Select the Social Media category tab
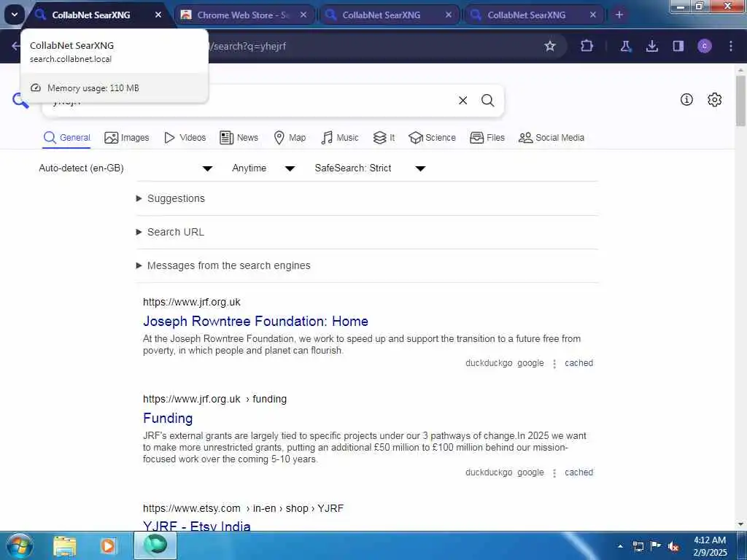 click(551, 138)
